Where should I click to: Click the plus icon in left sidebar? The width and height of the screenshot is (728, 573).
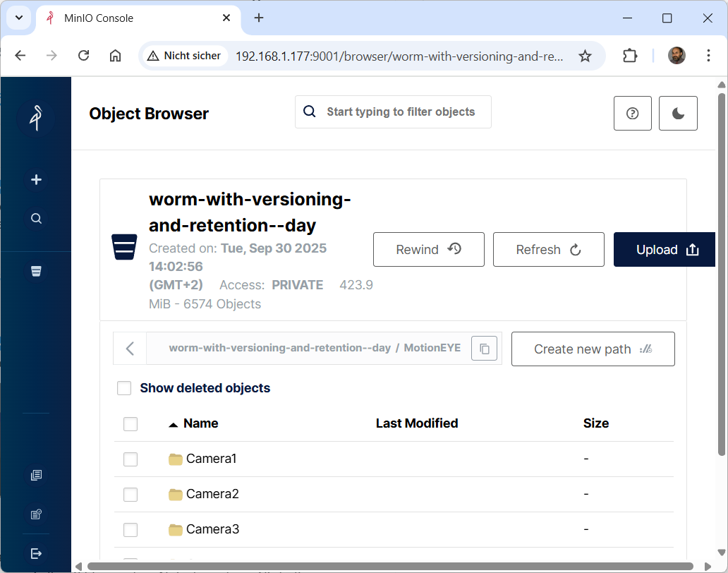coord(36,180)
